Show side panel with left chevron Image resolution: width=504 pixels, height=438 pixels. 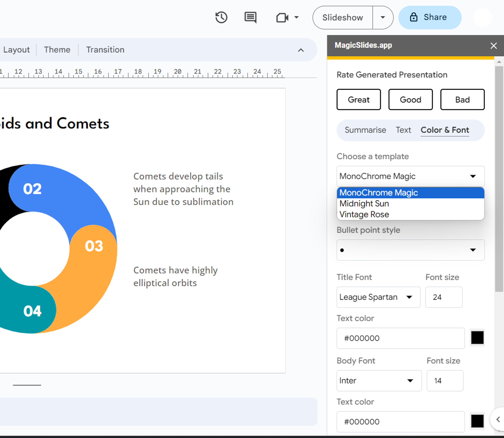click(x=498, y=420)
